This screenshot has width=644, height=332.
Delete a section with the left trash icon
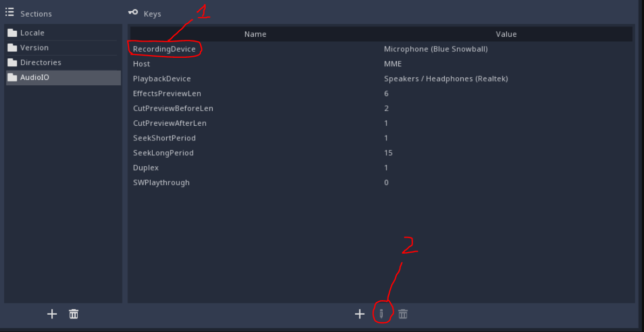(74, 314)
